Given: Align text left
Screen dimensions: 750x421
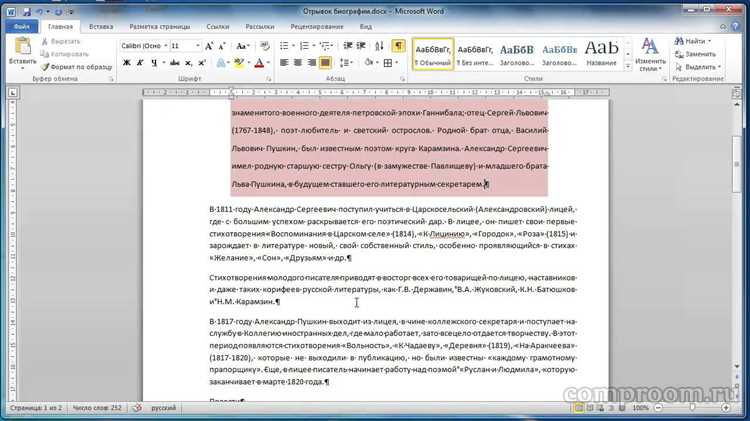Looking at the screenshot, I should [x=284, y=63].
